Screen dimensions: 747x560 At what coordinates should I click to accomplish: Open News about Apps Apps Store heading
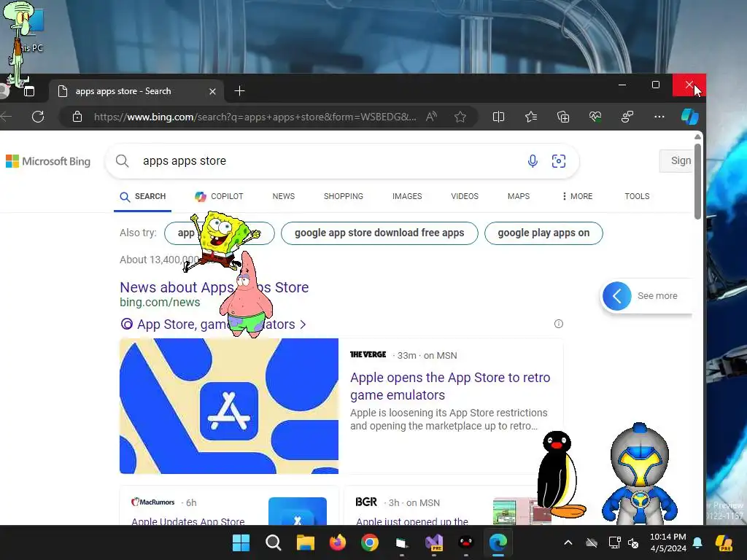coord(214,287)
